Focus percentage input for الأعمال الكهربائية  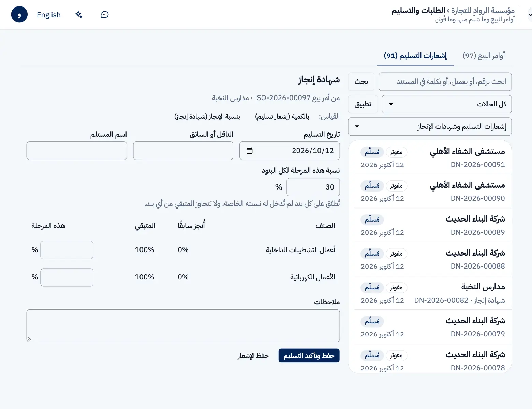(x=67, y=277)
